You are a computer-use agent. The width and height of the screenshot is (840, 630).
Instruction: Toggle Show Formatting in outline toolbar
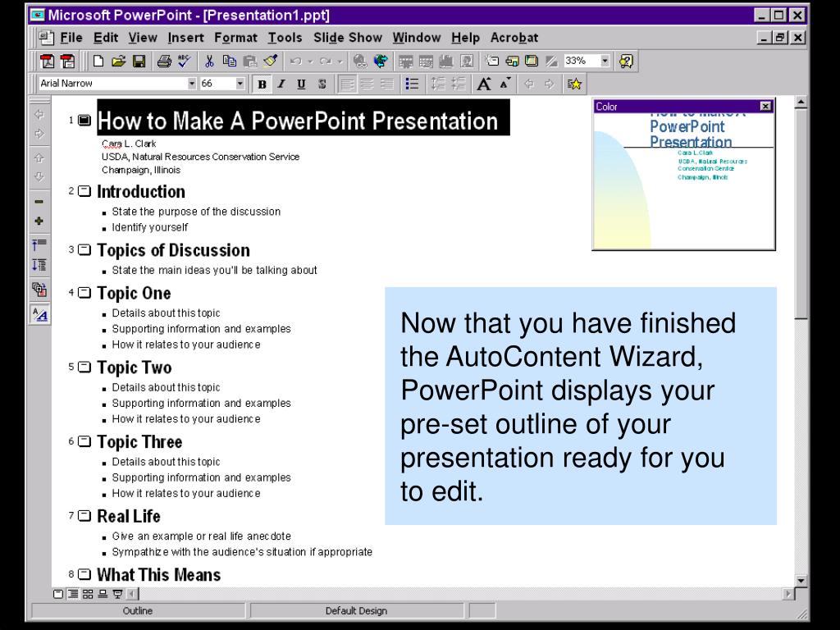[x=39, y=314]
